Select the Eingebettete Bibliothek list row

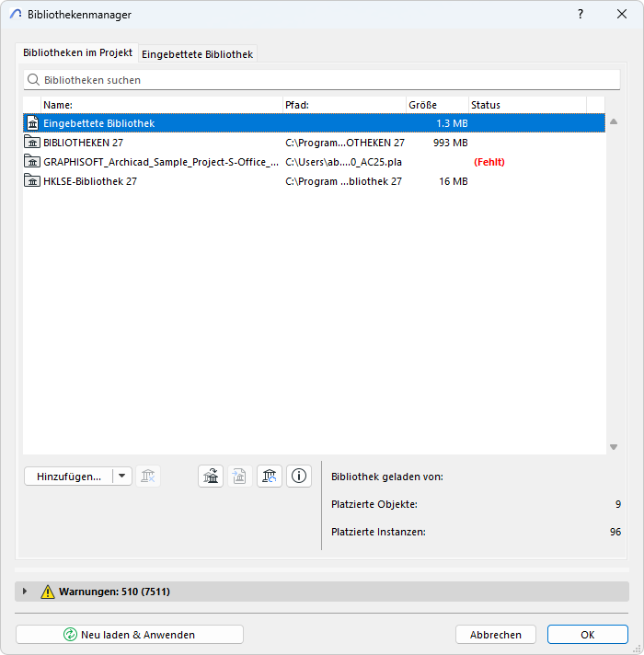pos(314,123)
